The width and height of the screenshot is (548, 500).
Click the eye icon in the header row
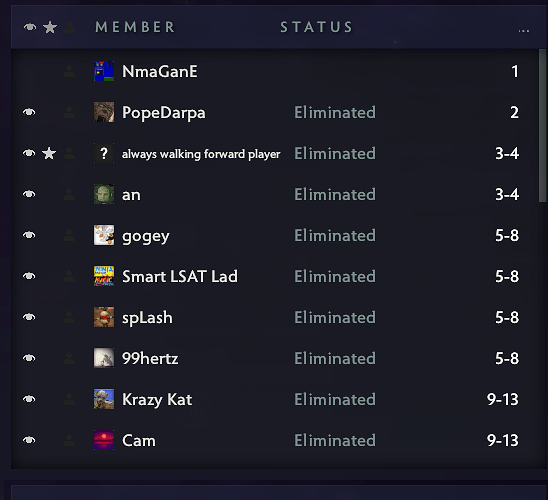30,27
